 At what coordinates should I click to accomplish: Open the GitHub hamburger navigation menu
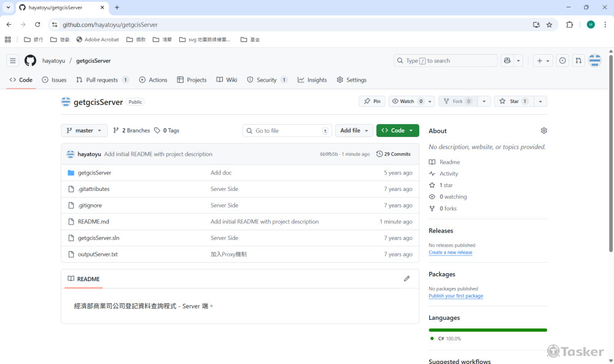[x=12, y=61]
